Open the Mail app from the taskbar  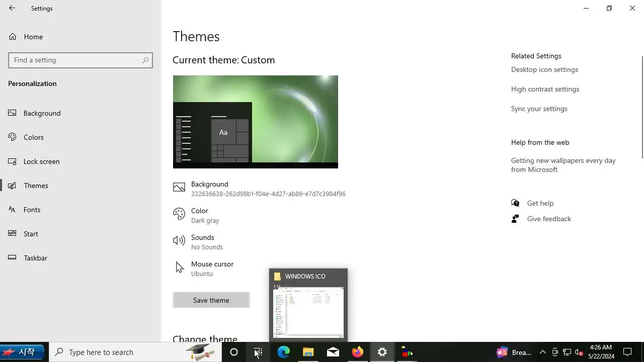333,352
